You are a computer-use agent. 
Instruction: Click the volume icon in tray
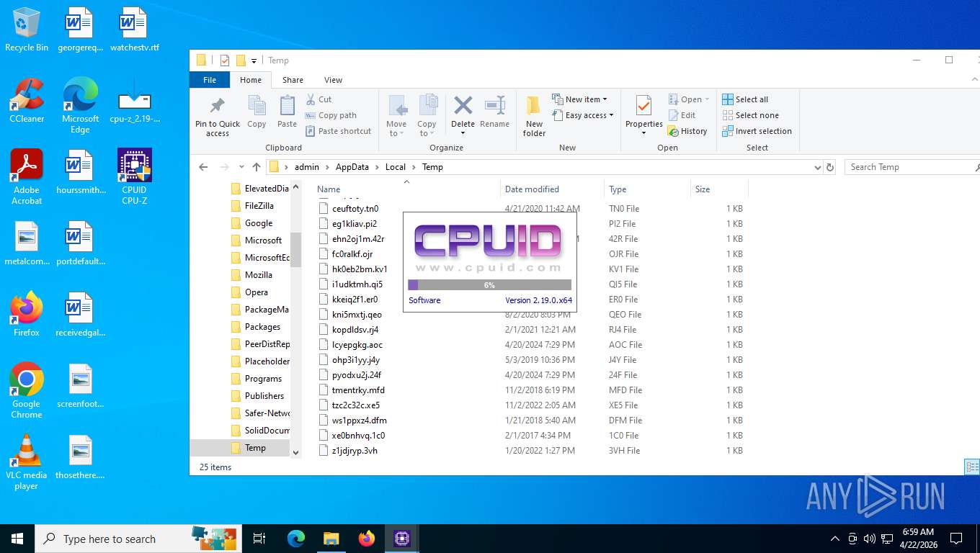click(869, 539)
